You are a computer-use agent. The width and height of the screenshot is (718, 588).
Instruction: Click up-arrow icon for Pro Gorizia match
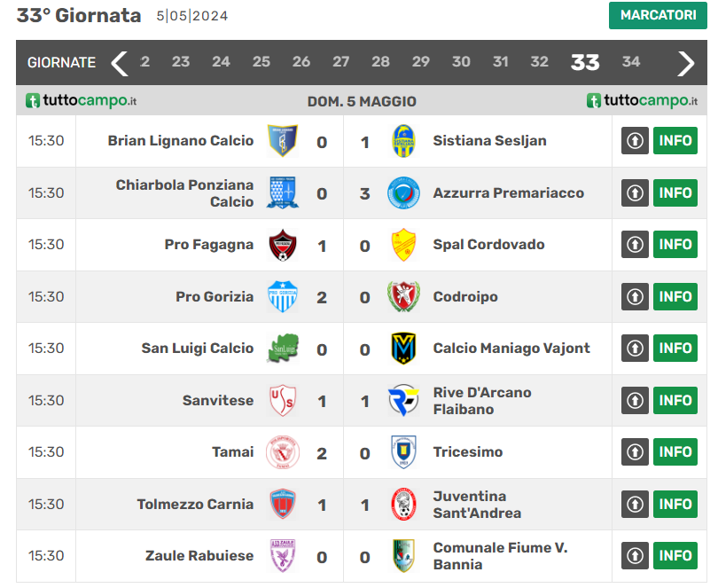tap(635, 296)
